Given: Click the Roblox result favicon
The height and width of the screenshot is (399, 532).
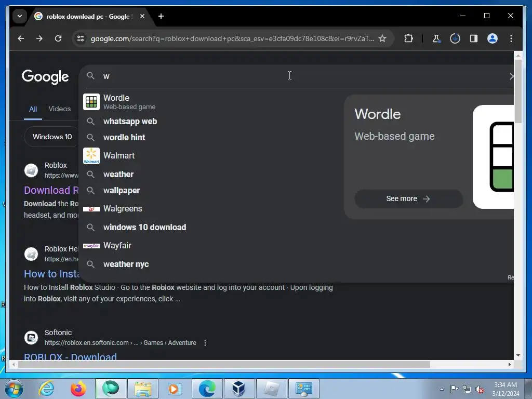Looking at the screenshot, I should (31, 170).
